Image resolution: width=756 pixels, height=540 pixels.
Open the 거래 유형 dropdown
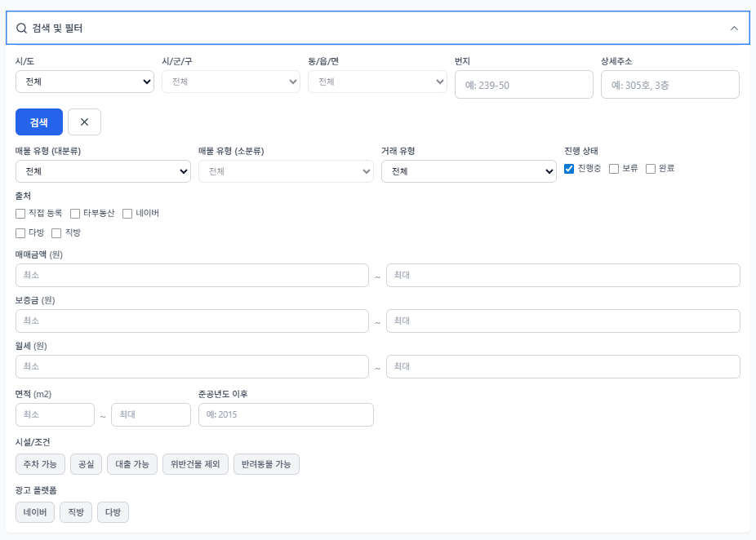(469, 171)
